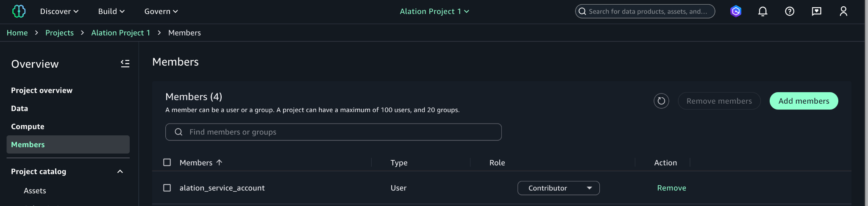Click the SageMaker brain logo icon
The image size is (868, 206).
click(19, 11)
